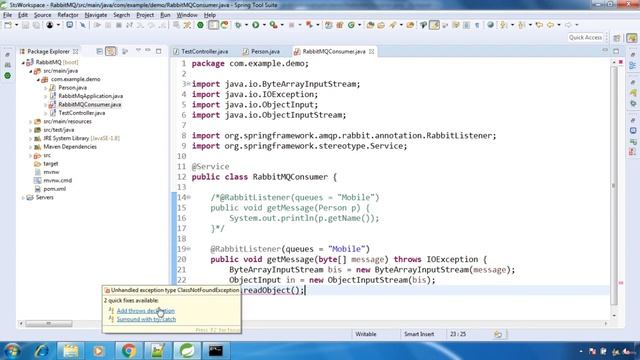Select the target folder
The image size is (640, 360).
[x=51, y=164]
